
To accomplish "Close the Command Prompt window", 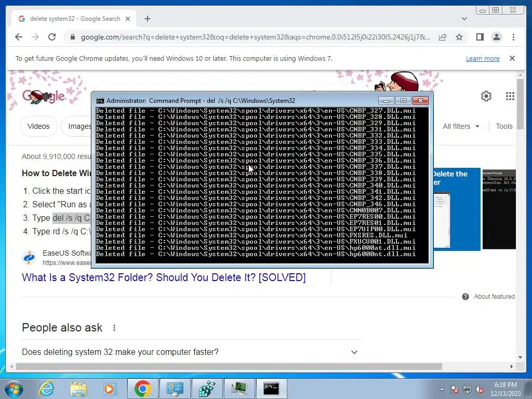I will [x=420, y=101].
